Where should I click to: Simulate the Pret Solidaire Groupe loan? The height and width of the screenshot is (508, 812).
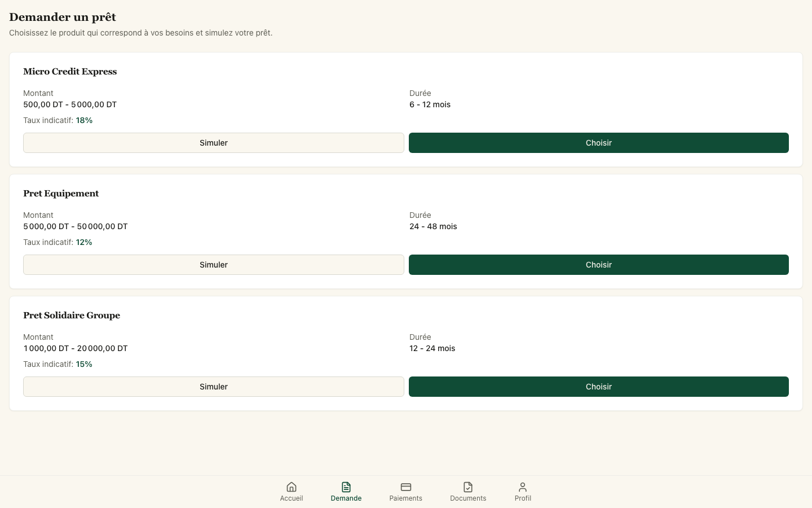[214, 387]
